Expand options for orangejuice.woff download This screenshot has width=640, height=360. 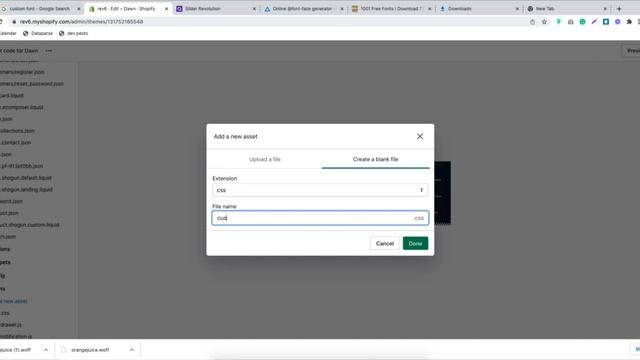(131, 350)
